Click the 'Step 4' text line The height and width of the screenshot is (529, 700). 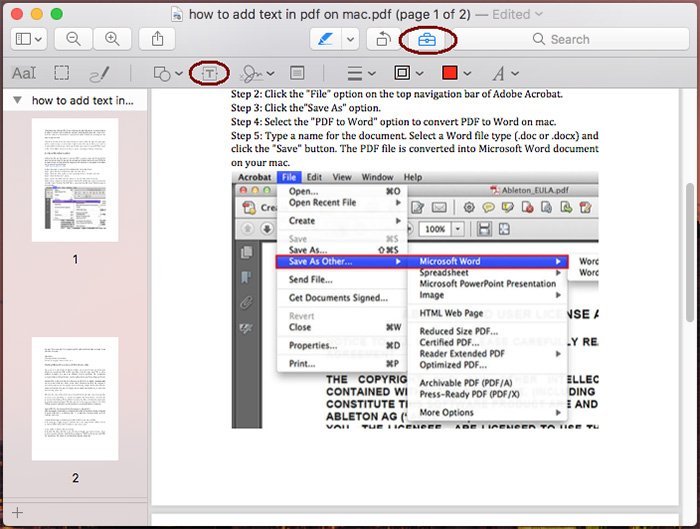pyautogui.click(x=393, y=122)
